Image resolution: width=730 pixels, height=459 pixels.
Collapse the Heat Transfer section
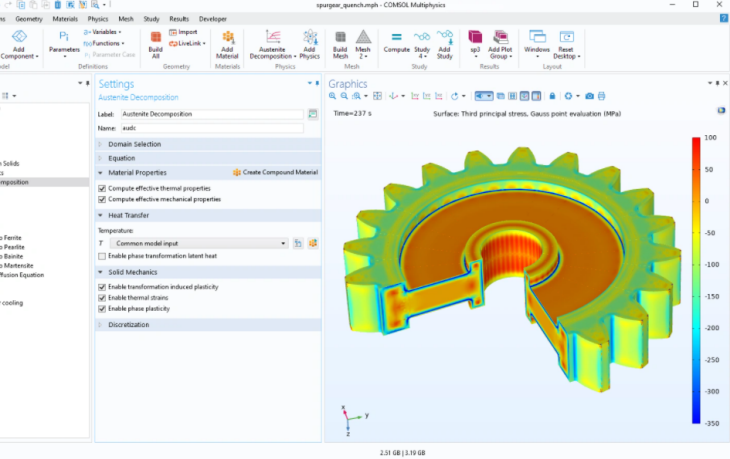point(208,216)
